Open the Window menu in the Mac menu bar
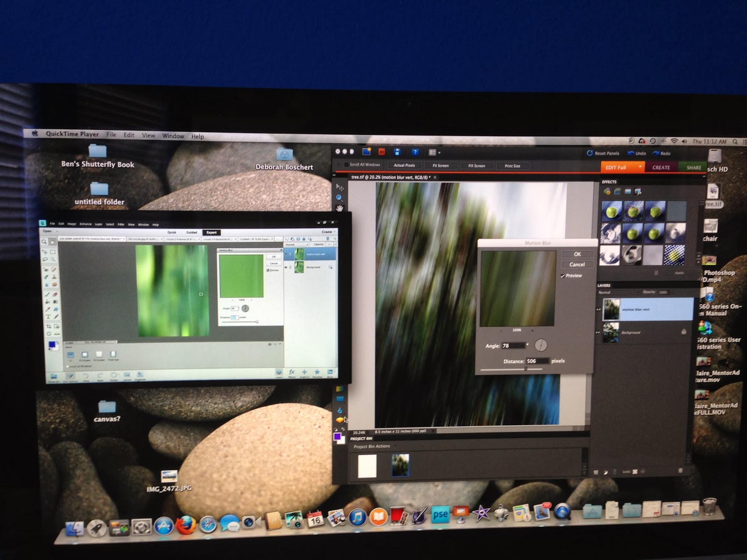The width and height of the screenshot is (747, 560). (x=173, y=136)
